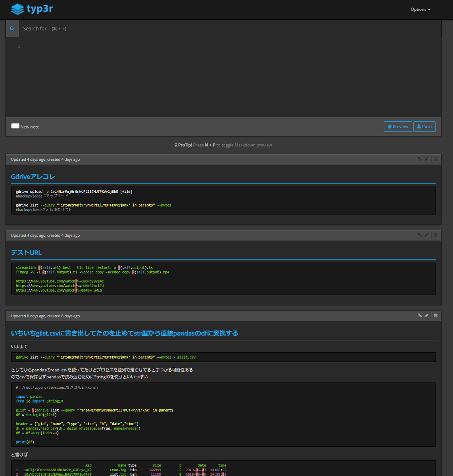
Task: Click into the empty note editor area
Action: coord(230,77)
